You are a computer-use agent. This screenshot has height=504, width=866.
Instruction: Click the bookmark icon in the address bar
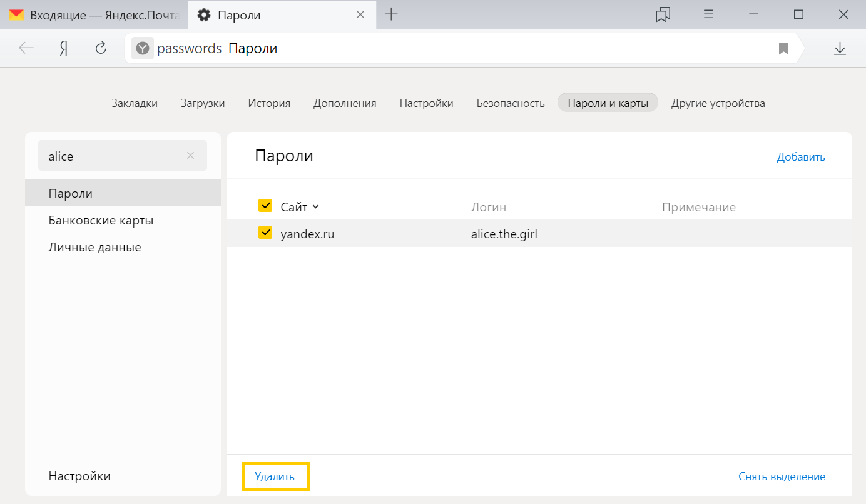coord(783,48)
